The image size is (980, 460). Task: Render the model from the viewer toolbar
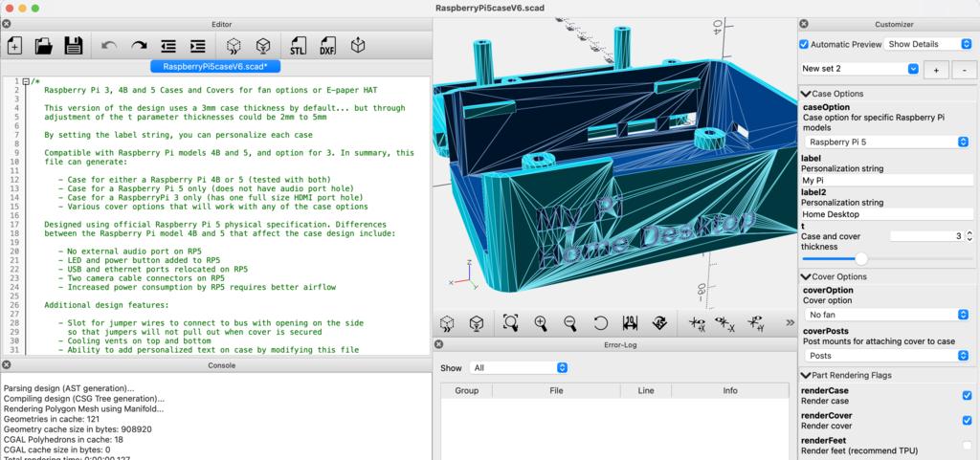click(477, 322)
